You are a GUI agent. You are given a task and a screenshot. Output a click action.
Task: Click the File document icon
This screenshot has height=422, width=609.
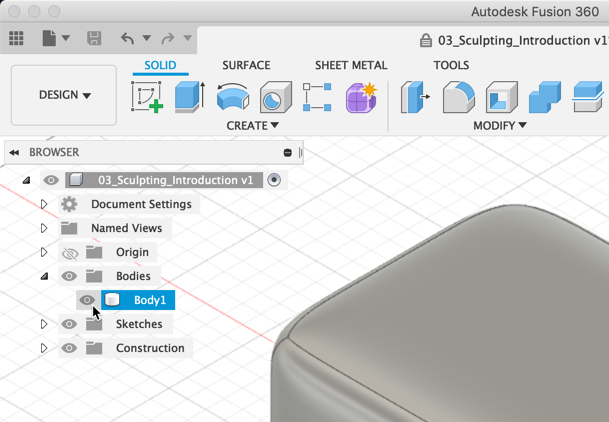pyautogui.click(x=49, y=38)
